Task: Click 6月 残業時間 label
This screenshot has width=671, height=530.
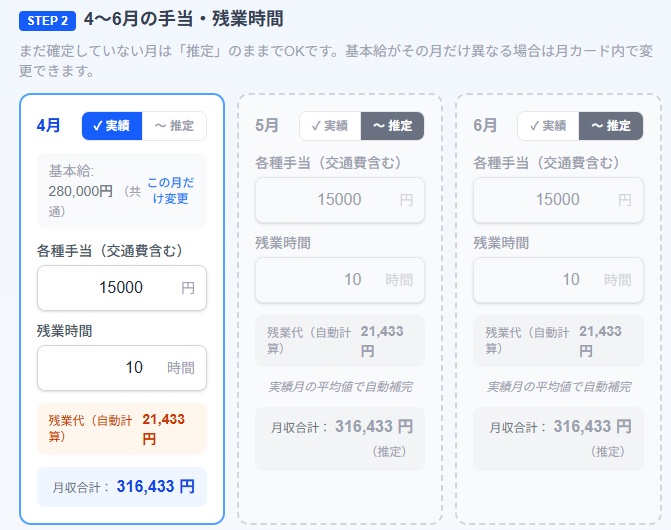Action: (x=501, y=243)
